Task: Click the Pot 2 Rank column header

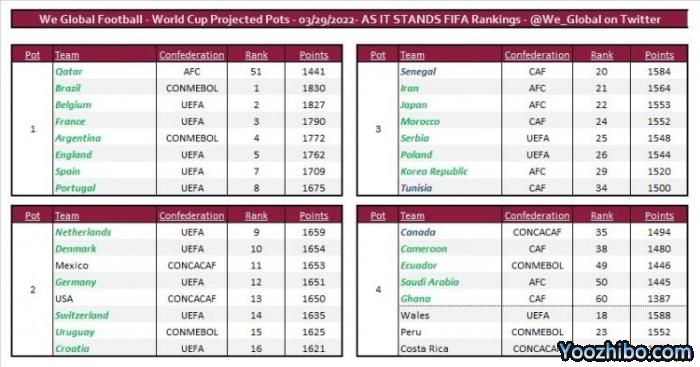Action: click(256, 216)
